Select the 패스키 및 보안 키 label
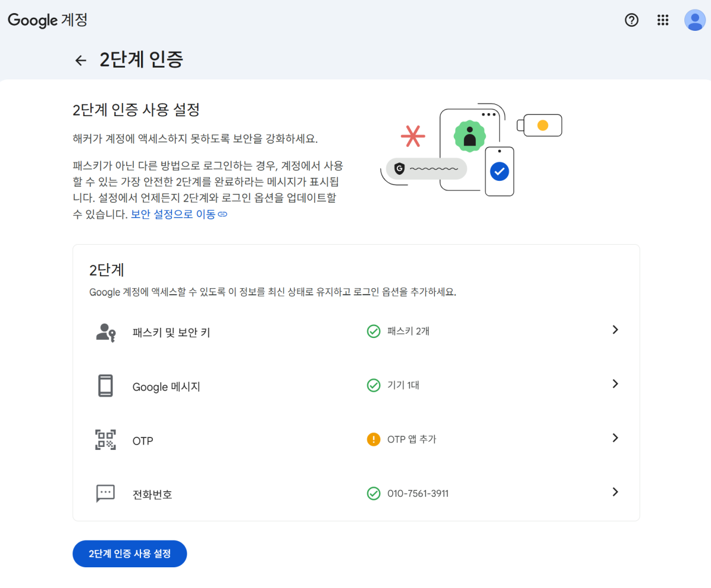The image size is (711, 588). pyautogui.click(x=171, y=333)
